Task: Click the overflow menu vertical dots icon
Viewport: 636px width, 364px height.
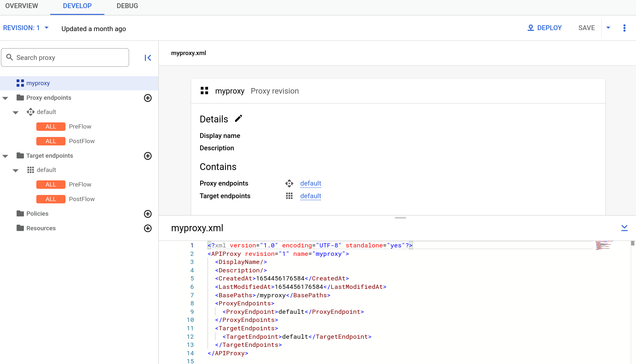Action: click(x=625, y=28)
